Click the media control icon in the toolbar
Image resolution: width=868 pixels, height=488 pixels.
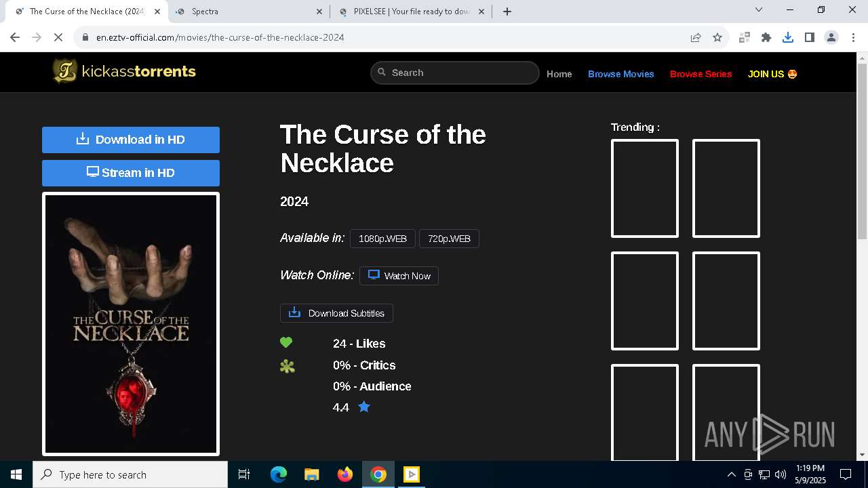coord(745,37)
